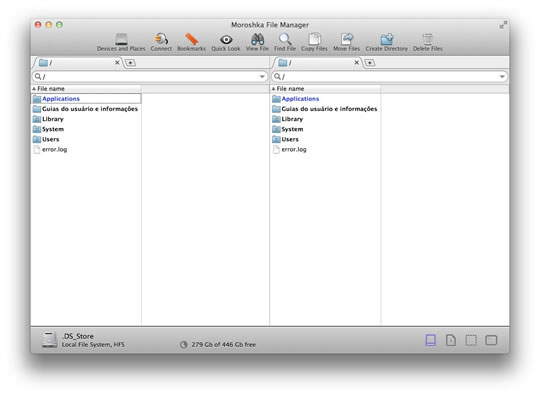Select Users folder in right pane
Viewport: 540px width, 396px height.
pos(325,139)
